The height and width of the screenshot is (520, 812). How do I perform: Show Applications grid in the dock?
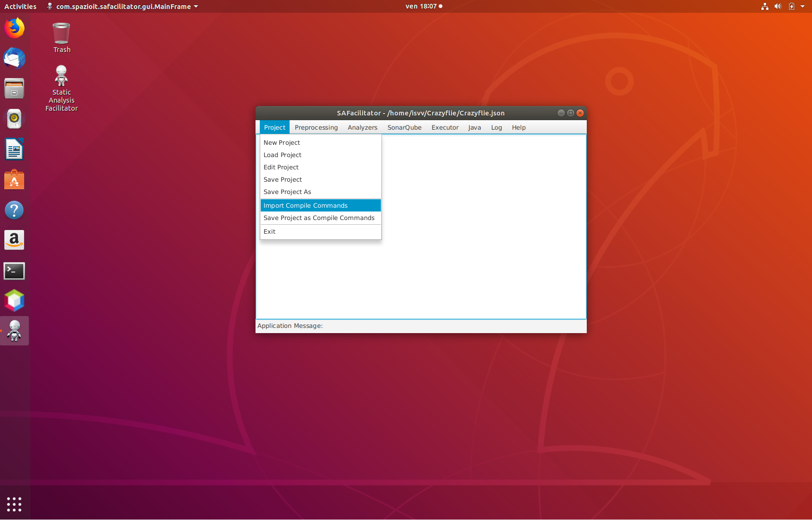14,504
